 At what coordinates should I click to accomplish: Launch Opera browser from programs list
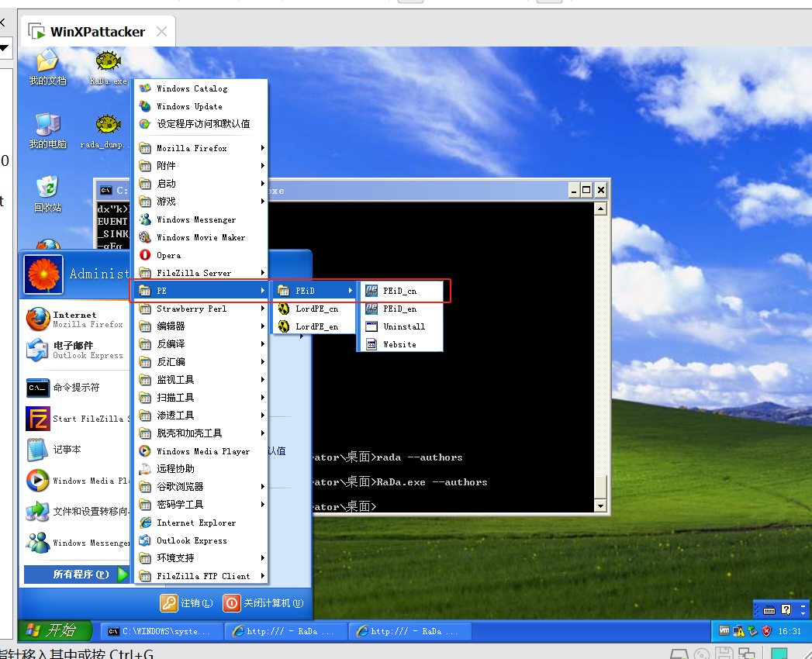click(201, 255)
